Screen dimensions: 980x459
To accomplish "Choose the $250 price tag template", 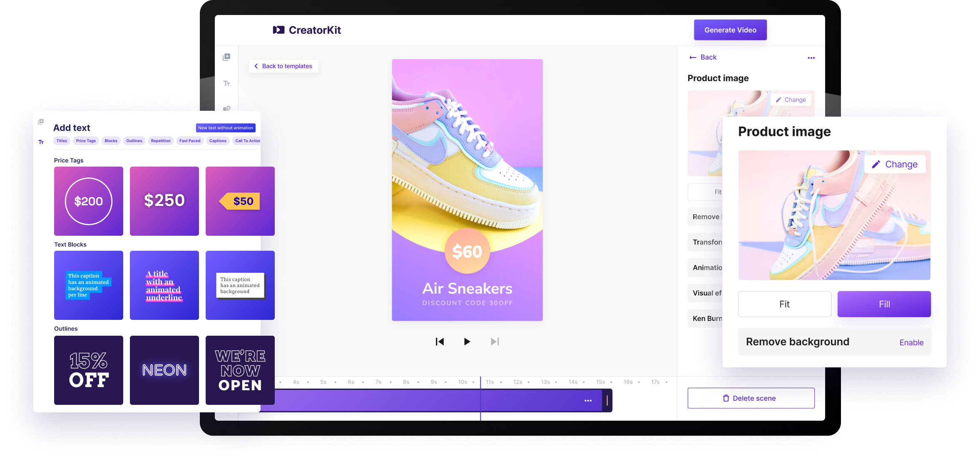I will pyautogui.click(x=164, y=201).
